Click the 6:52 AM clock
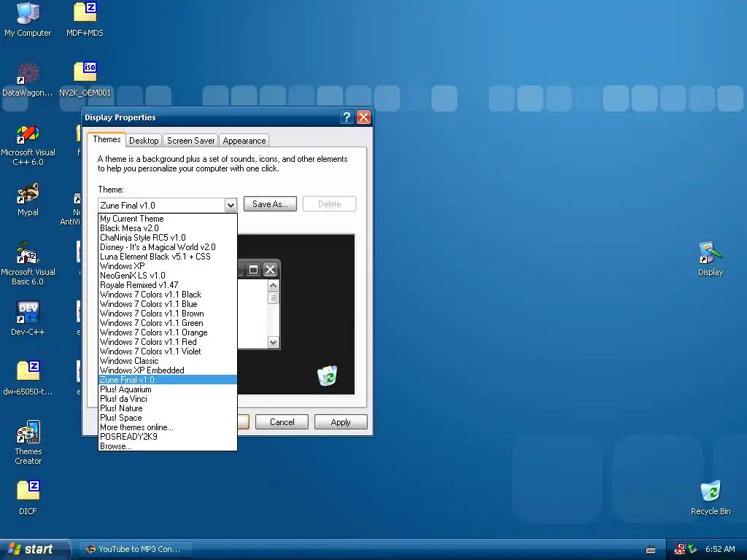Viewport: 747px width, 560px height. coord(720,549)
